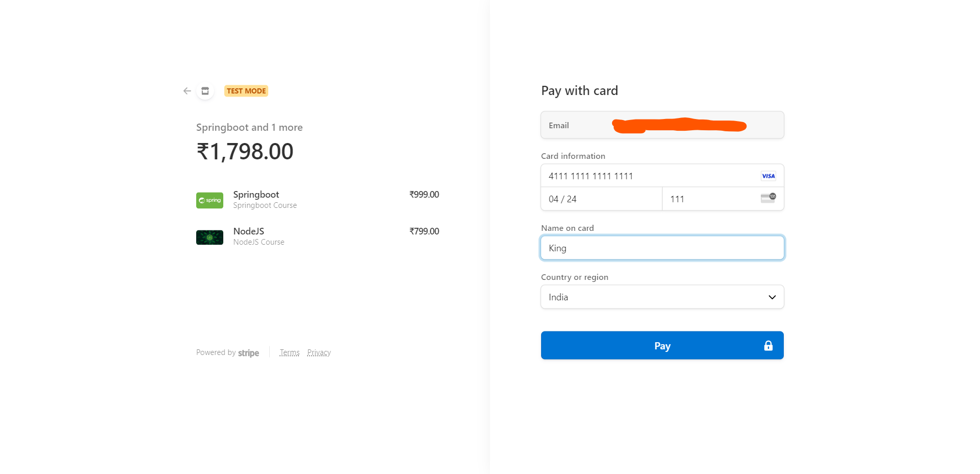Click the merchant store icon

(x=205, y=91)
